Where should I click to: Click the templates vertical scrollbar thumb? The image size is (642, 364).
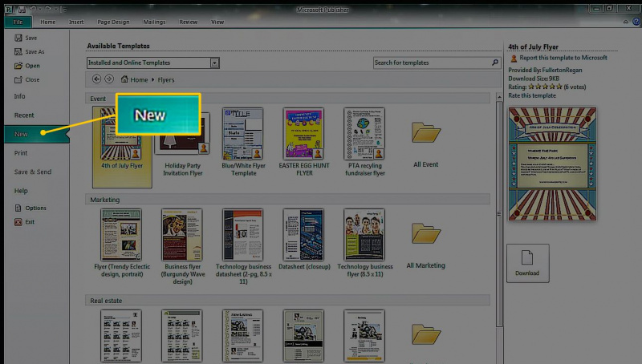pyautogui.click(x=498, y=213)
